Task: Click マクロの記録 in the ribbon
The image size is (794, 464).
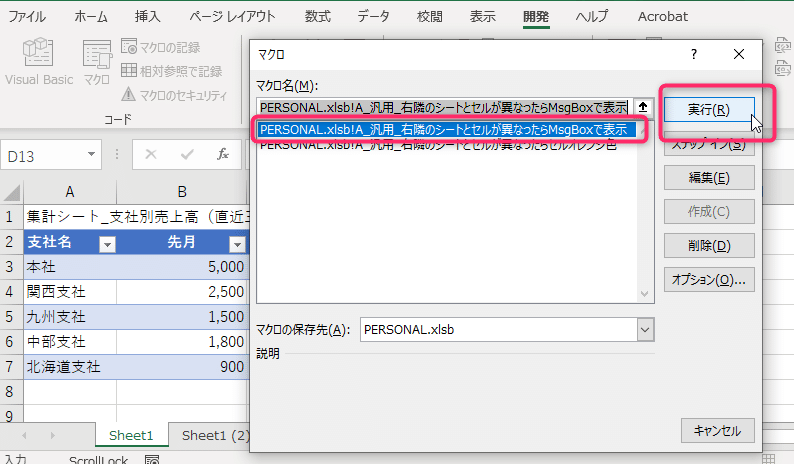Action: click(161, 47)
